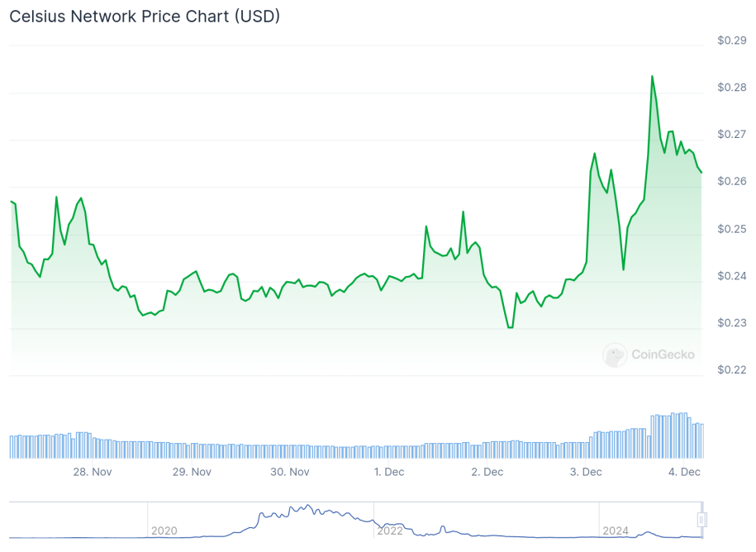Click the $0.22 price axis label
The image size is (756, 552).
coord(732,369)
